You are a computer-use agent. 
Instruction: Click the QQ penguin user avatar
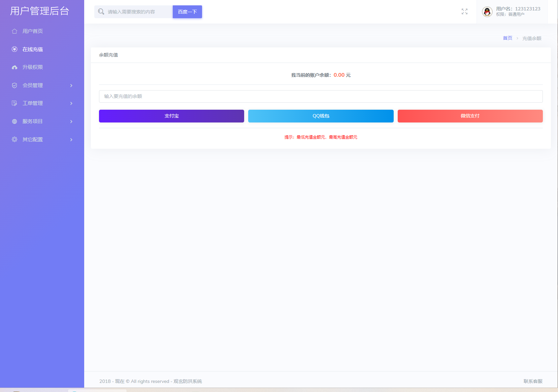click(x=487, y=12)
